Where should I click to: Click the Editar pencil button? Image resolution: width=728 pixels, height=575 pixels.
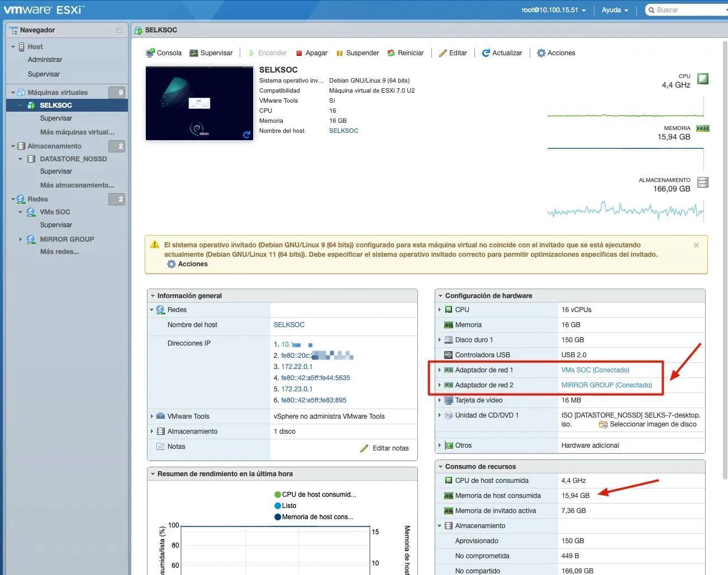click(x=453, y=53)
